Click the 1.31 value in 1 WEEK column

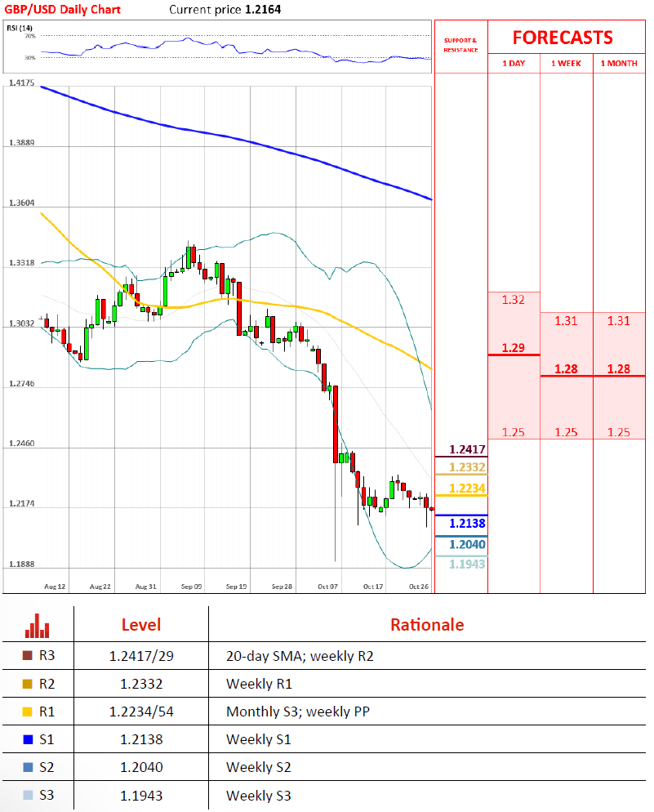tap(566, 321)
